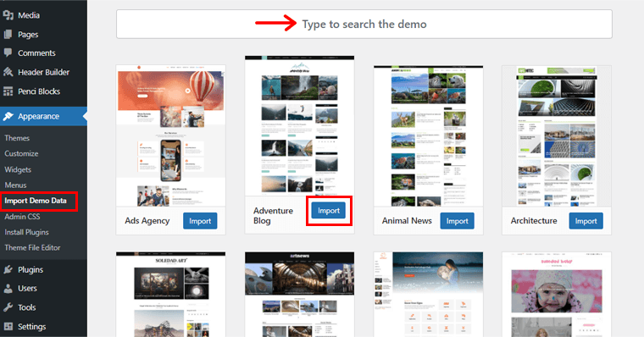Screen dimensions: 644x337
Task: Click the Penci Blocks grid icon
Action: tap(8, 91)
